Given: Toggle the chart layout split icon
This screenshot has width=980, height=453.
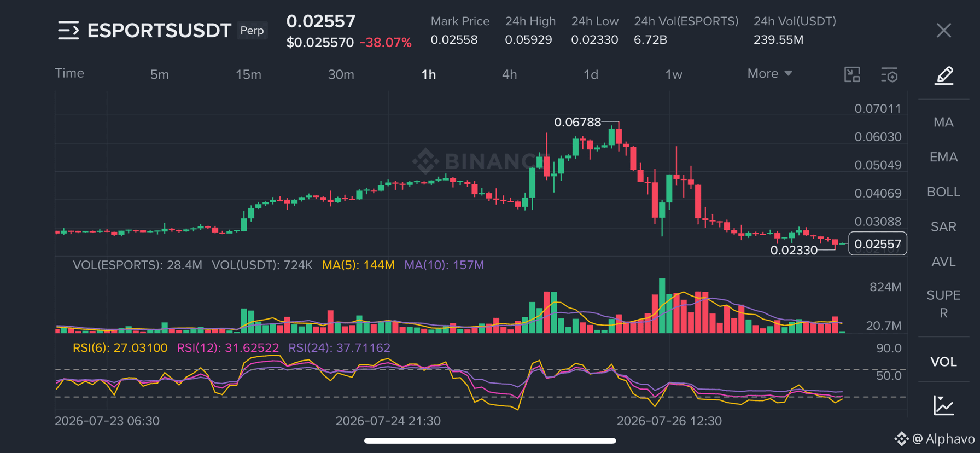Looking at the screenshot, I should (x=852, y=74).
